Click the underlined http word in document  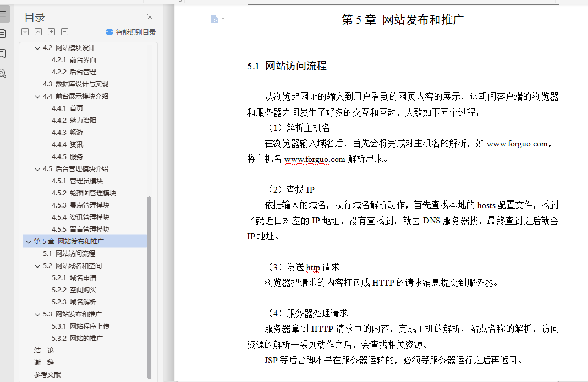pyautogui.click(x=313, y=268)
